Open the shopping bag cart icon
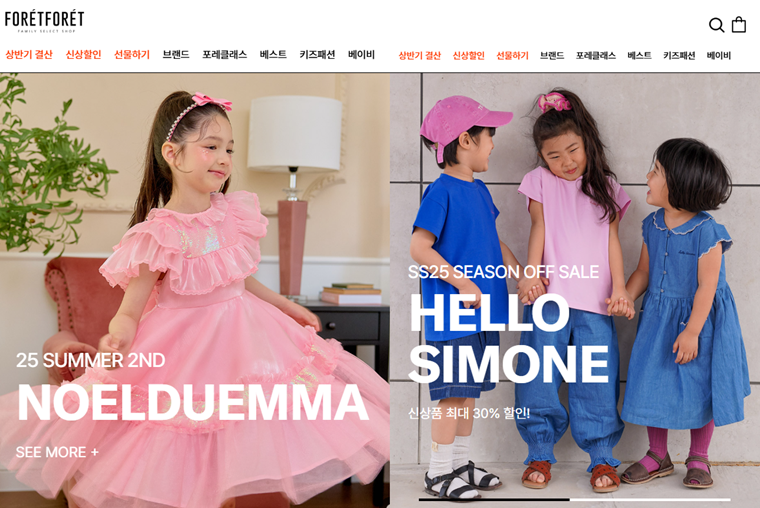 pos(739,24)
